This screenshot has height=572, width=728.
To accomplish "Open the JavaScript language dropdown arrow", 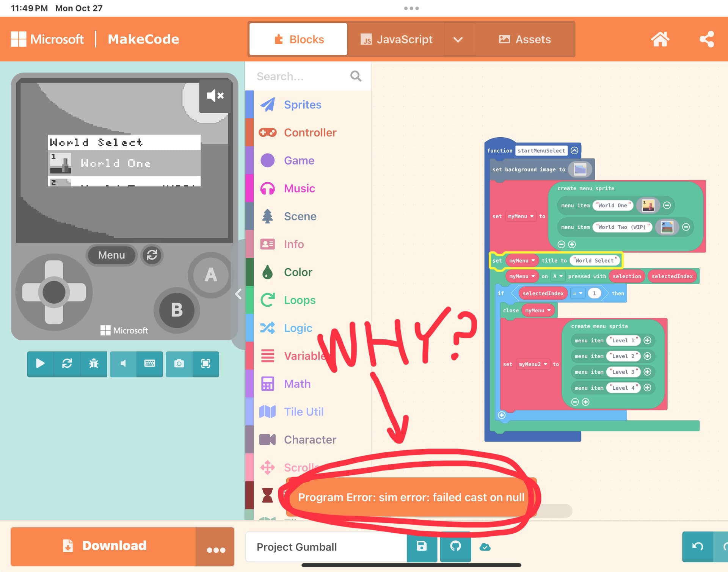I will [x=458, y=39].
